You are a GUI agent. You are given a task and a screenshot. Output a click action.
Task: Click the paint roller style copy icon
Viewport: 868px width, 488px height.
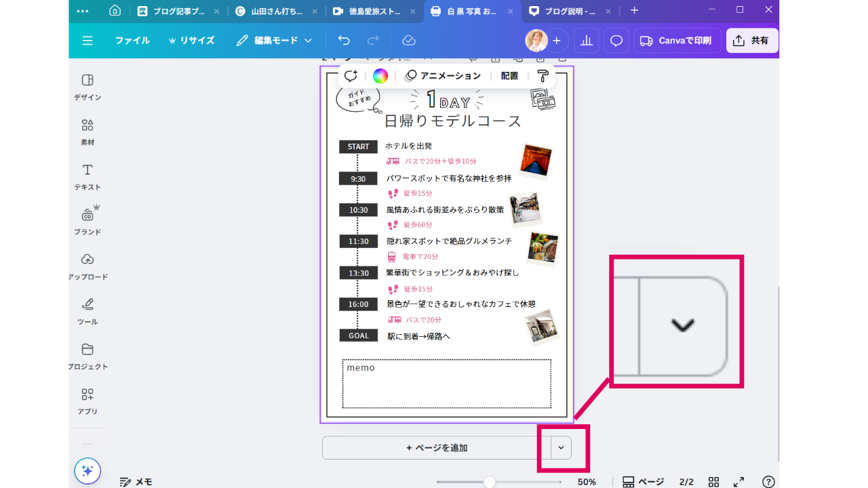coord(542,76)
